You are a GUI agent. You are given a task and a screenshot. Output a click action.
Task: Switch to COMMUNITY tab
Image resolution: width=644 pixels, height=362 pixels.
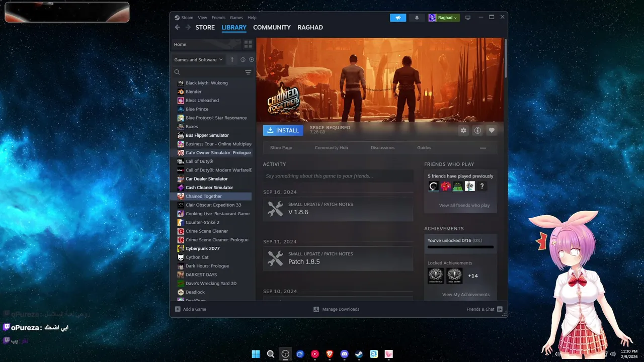coord(272,27)
